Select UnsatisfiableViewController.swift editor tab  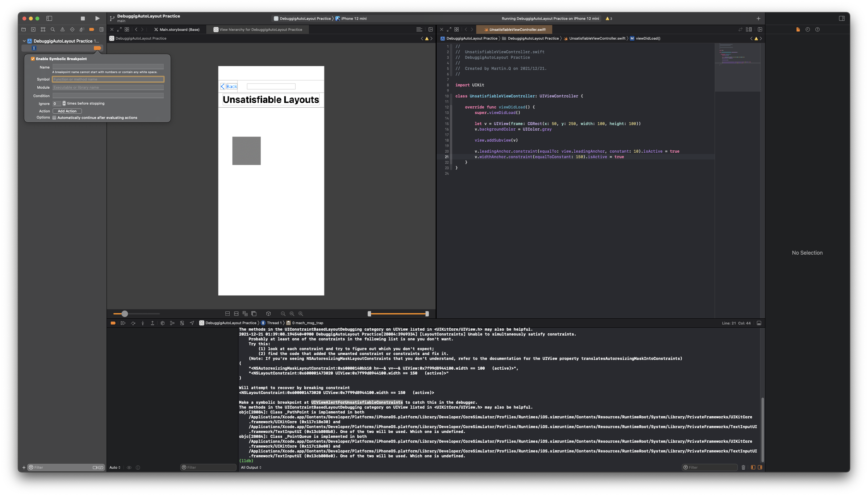pyautogui.click(x=517, y=30)
